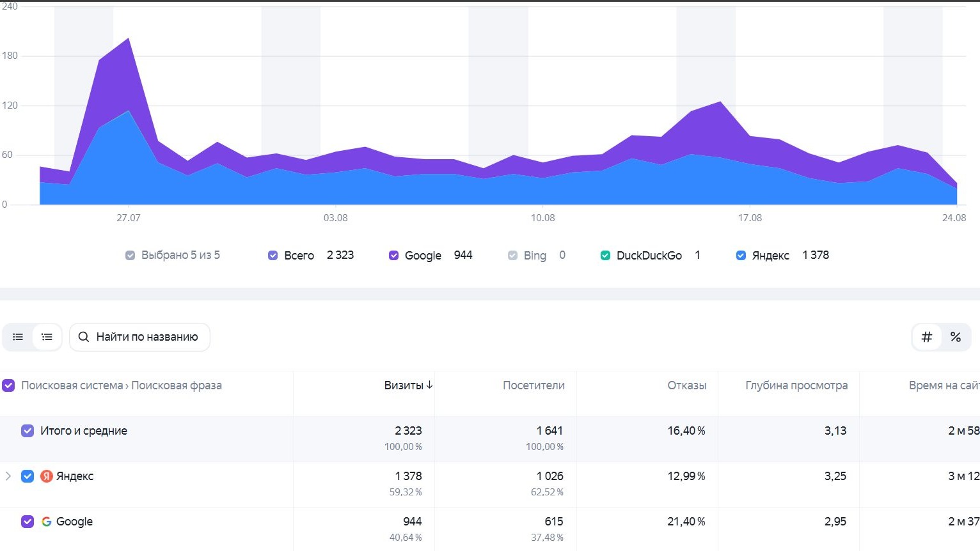
Task: Sort table by Отказы column
Action: pos(687,385)
